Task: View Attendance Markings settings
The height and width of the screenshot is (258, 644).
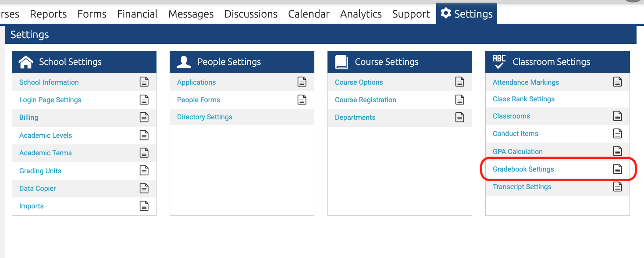Action: tap(525, 82)
